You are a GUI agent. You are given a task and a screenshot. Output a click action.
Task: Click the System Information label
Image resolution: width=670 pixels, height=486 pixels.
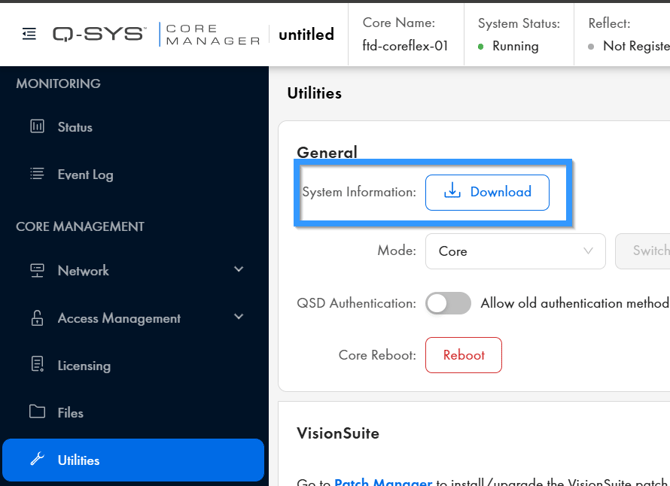click(x=359, y=192)
